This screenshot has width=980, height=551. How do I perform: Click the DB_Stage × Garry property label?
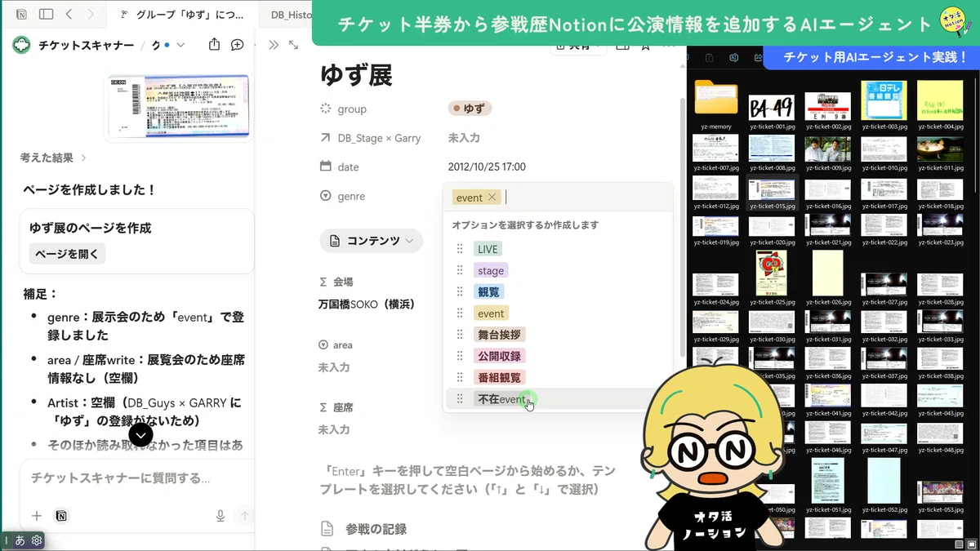point(379,138)
